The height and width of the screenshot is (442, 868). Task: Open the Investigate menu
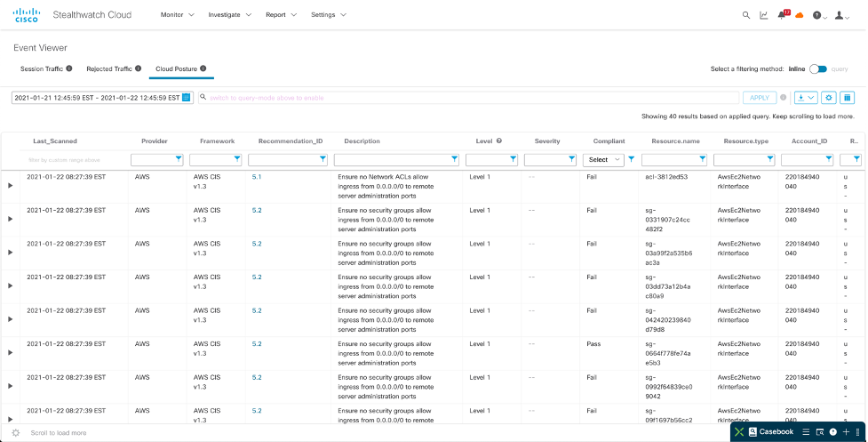[x=229, y=15]
